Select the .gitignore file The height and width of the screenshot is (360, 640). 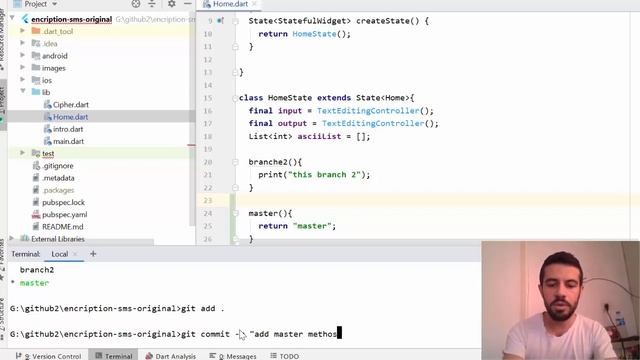[x=58, y=166]
